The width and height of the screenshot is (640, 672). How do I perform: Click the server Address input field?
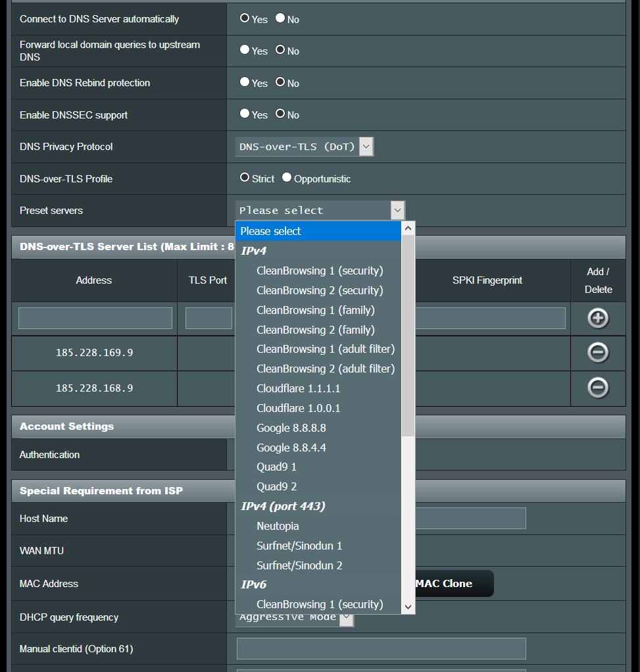point(95,319)
